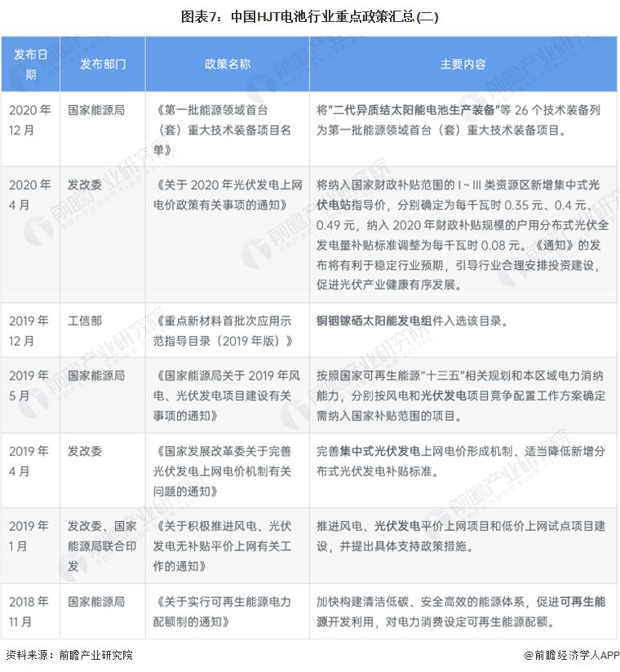Image resolution: width=620 pixels, height=672 pixels.
Task: Select the 第一批能源领域首台重大技术装备 policy name
Action: 223,130
